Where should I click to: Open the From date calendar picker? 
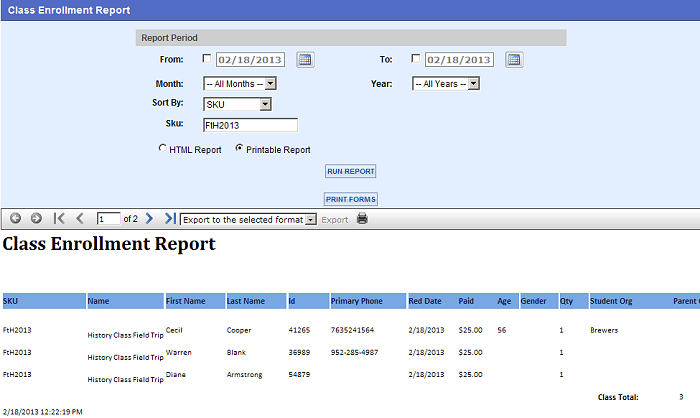(x=305, y=59)
